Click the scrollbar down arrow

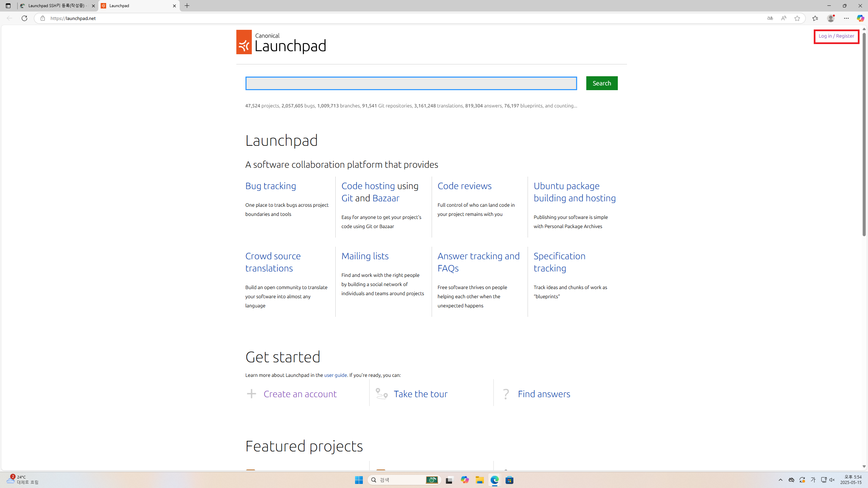(x=864, y=467)
